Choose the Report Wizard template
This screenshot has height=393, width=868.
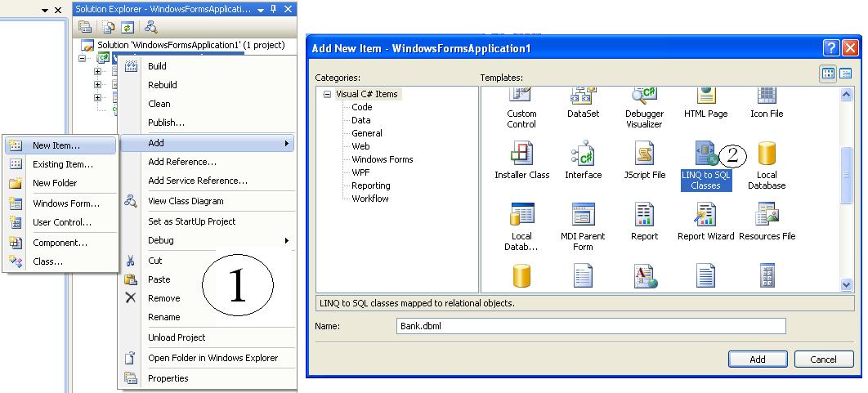pyautogui.click(x=706, y=222)
